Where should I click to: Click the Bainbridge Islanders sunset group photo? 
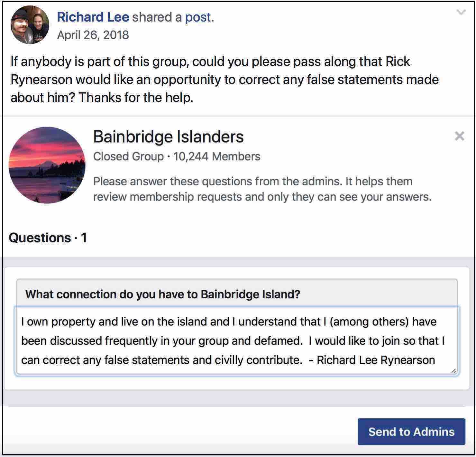pos(47,165)
